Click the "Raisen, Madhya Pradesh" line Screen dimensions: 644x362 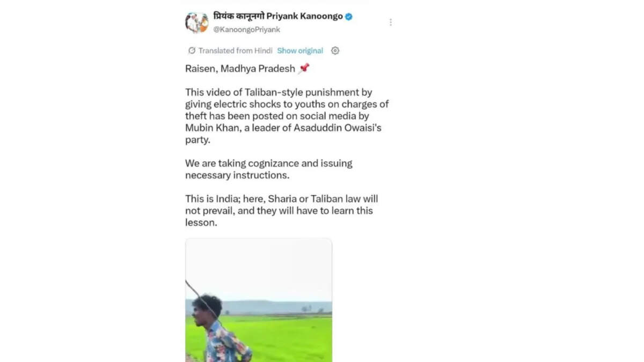pos(240,69)
